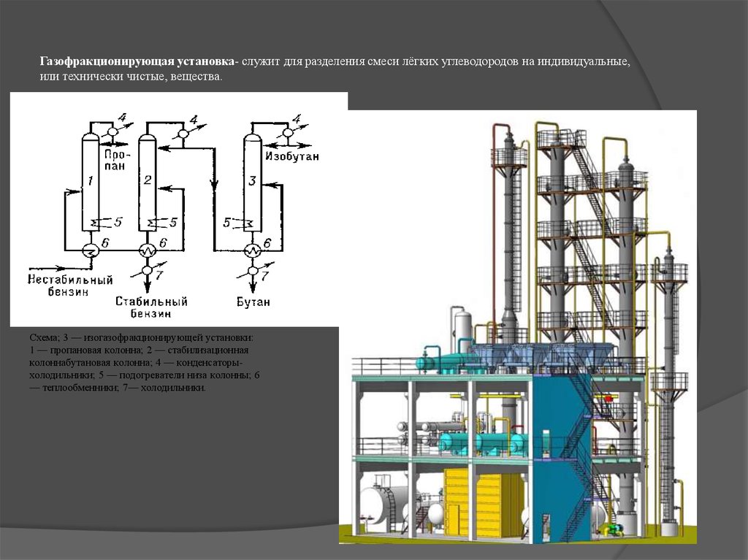Click the "Бутан" output label
This screenshot has height=560, width=748.
pyautogui.click(x=253, y=302)
